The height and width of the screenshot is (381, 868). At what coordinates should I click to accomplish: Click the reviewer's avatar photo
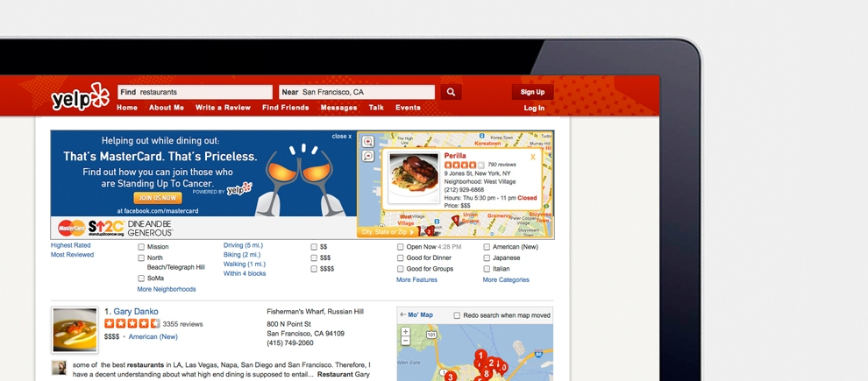(x=60, y=368)
